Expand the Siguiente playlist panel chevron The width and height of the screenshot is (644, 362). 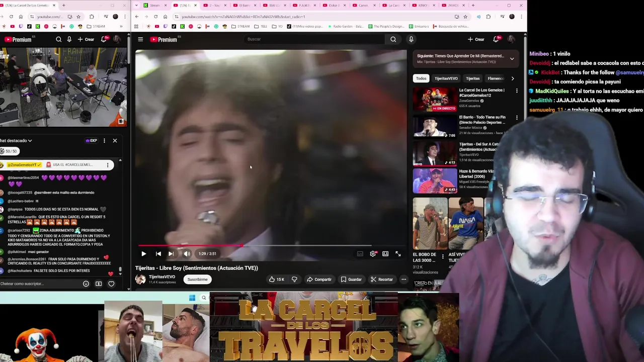point(512,59)
